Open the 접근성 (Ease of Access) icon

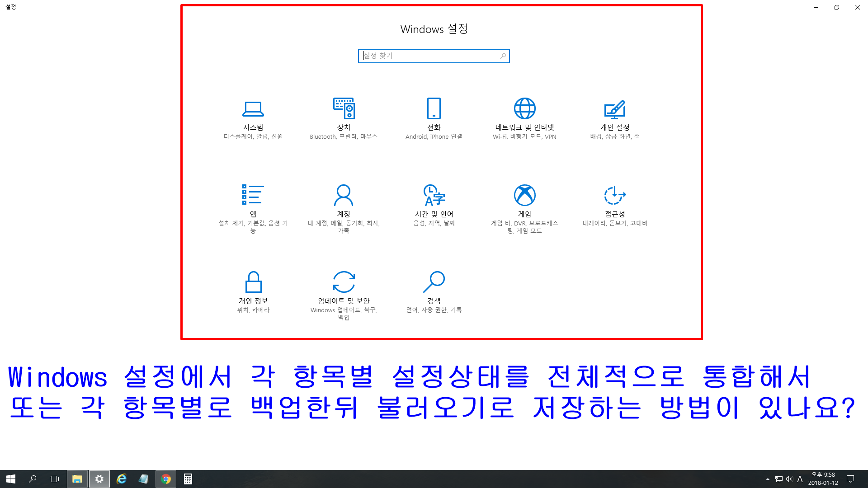tap(615, 195)
